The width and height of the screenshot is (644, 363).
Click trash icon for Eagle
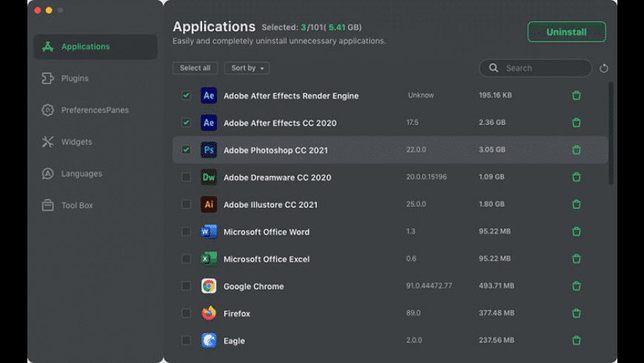coord(576,340)
